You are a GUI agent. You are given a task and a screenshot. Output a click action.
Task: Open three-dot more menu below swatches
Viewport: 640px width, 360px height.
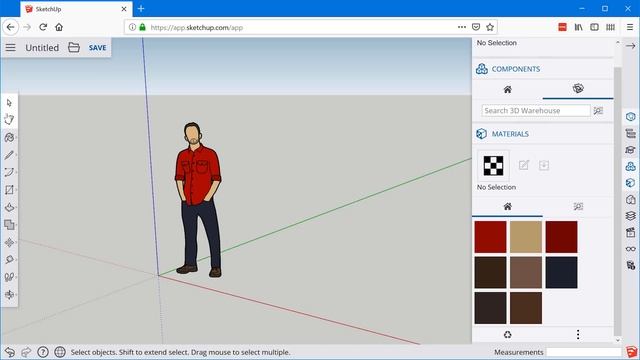[x=578, y=335]
